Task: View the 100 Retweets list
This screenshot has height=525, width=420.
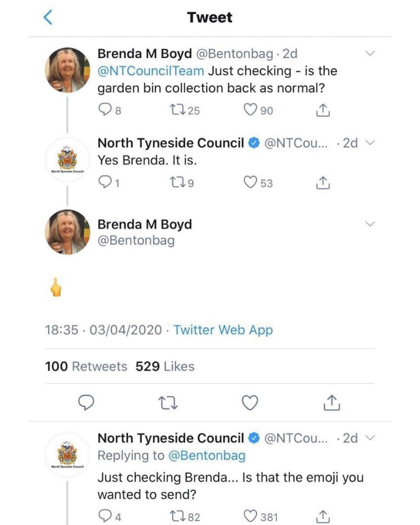Action: pyautogui.click(x=86, y=367)
